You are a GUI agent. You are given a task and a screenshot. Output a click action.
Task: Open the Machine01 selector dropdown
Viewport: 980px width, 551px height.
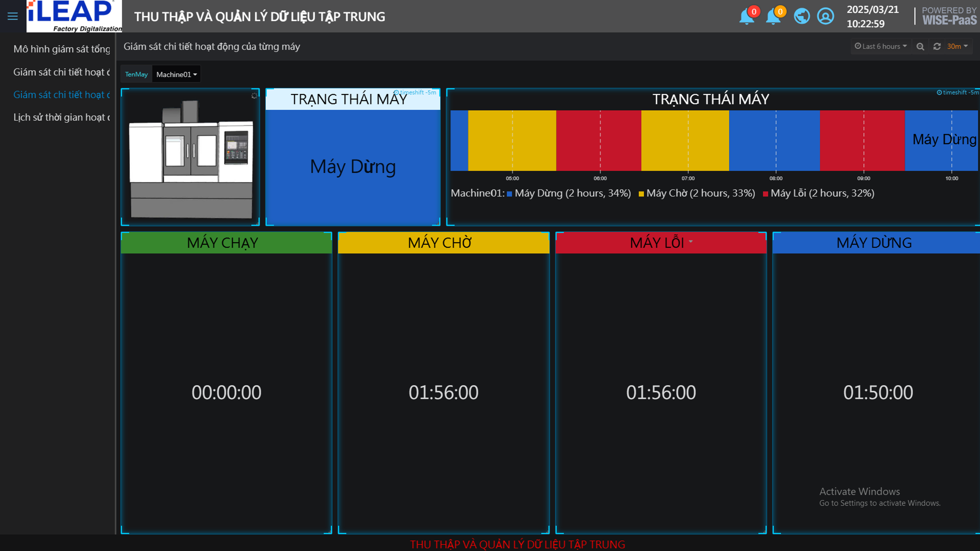point(176,74)
